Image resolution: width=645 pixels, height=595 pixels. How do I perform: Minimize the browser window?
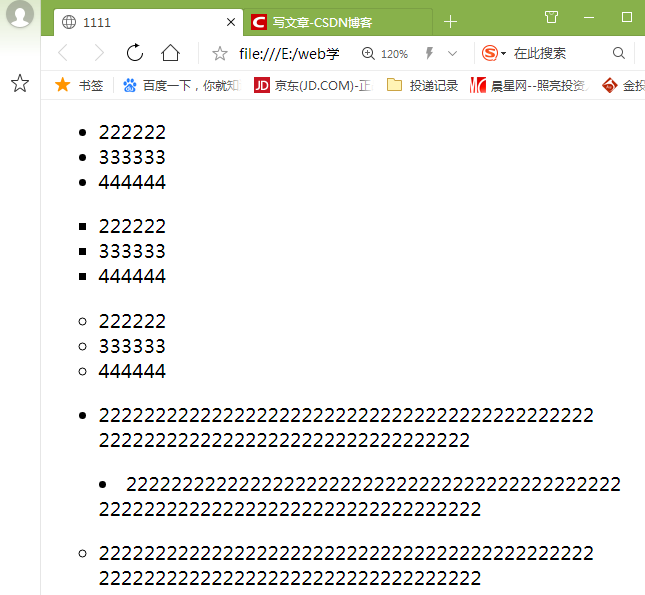tap(589, 17)
